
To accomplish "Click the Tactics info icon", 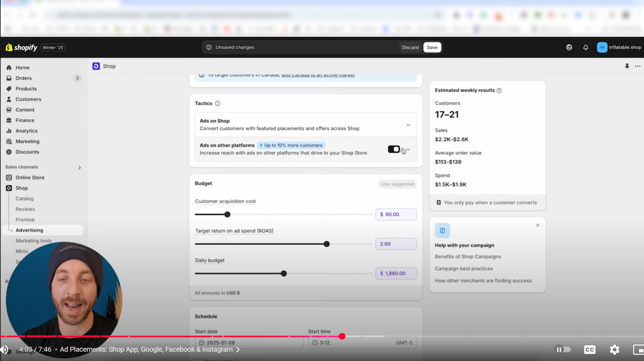I will 218,104.
